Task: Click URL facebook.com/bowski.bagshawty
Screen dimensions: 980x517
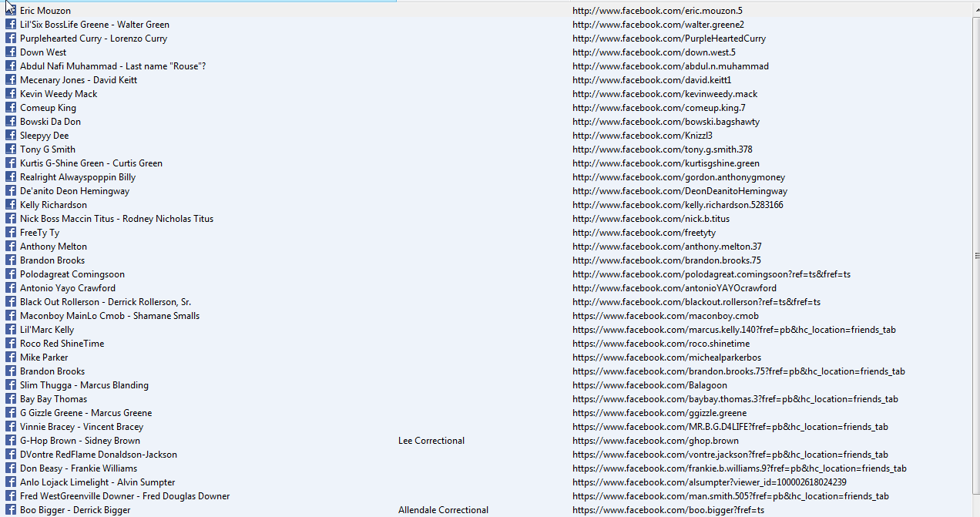Action: (x=666, y=122)
